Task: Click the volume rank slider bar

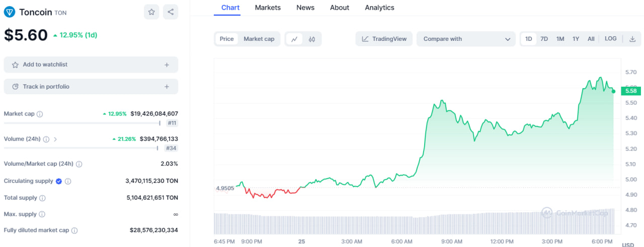Action: [82, 148]
